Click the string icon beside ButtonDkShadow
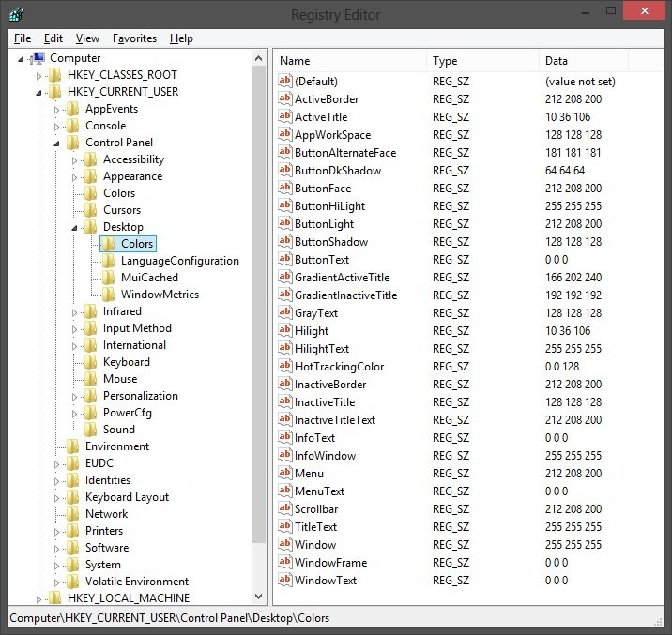The height and width of the screenshot is (635, 672). (x=285, y=170)
